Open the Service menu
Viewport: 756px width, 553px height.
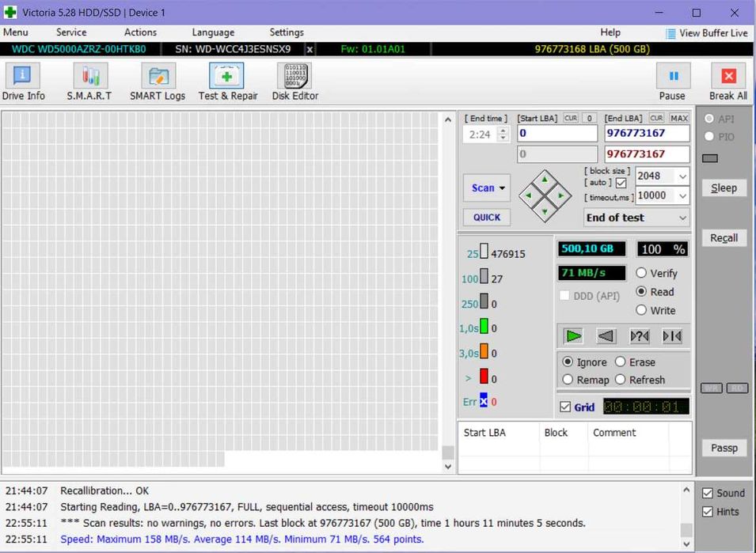(x=71, y=32)
